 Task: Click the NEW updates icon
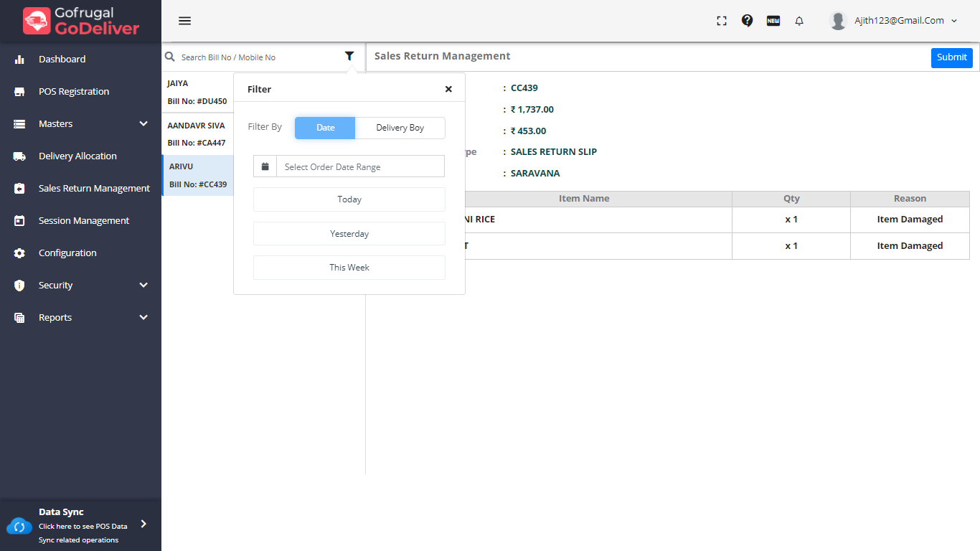(773, 21)
